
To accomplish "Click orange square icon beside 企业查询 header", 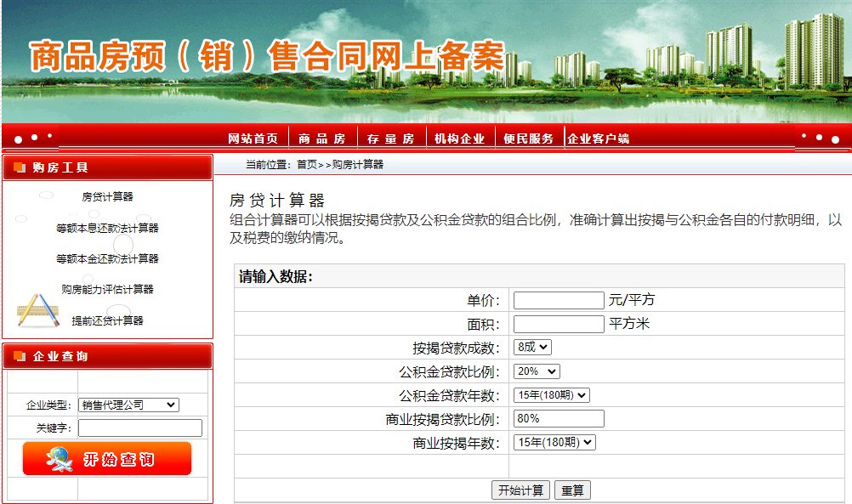I will click(x=20, y=356).
